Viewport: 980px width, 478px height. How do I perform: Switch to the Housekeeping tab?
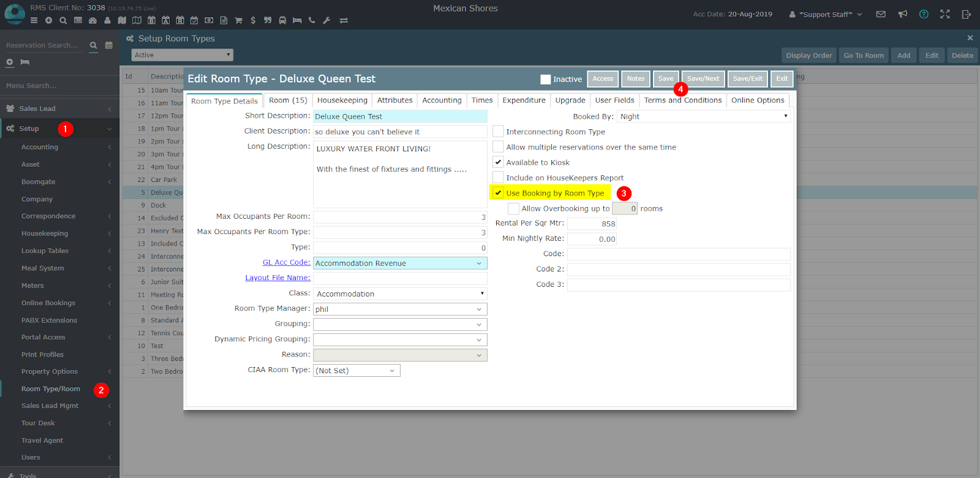point(342,100)
